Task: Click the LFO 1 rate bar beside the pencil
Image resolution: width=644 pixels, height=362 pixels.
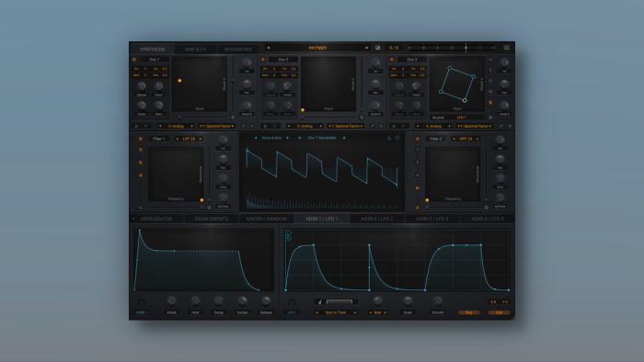Action: tap(339, 302)
